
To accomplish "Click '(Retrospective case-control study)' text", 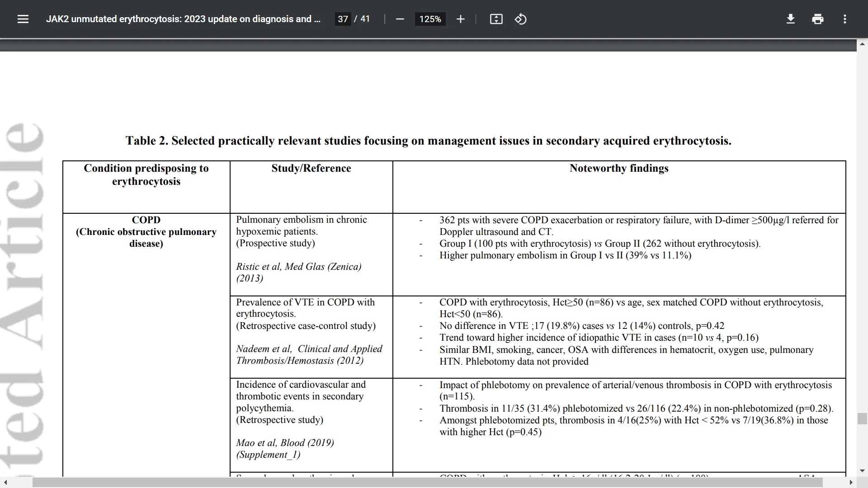I will pyautogui.click(x=306, y=326).
